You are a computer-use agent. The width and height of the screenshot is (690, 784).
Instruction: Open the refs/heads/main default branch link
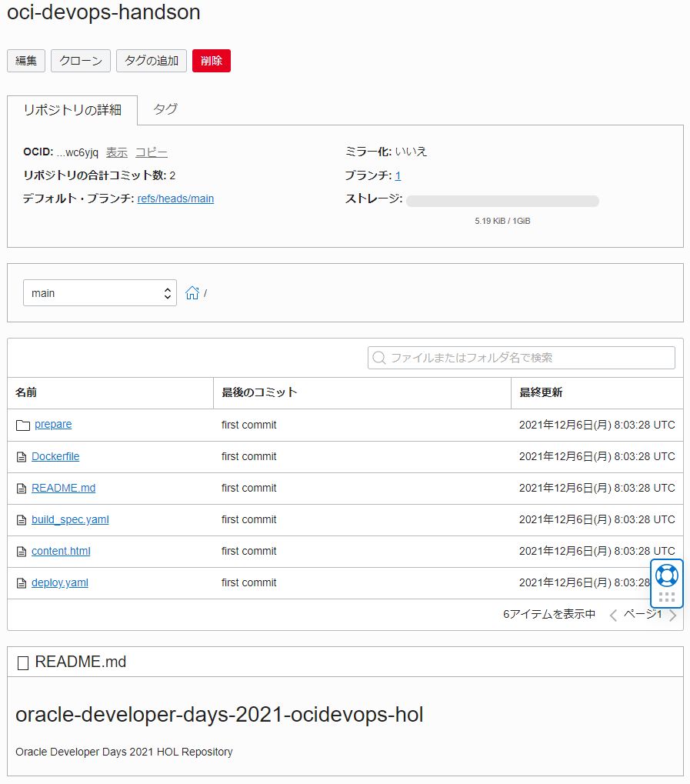click(x=175, y=199)
